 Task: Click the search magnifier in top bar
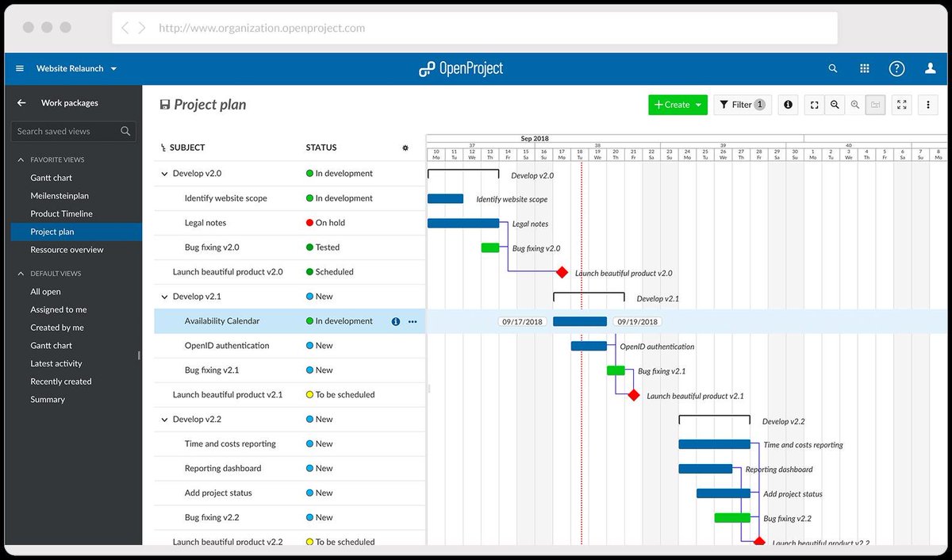(x=833, y=69)
